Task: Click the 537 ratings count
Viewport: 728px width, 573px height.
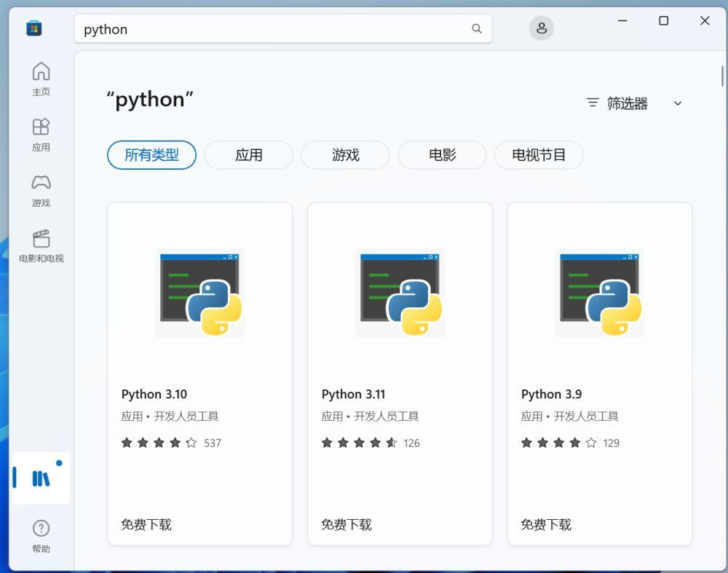Action: pyautogui.click(x=213, y=443)
